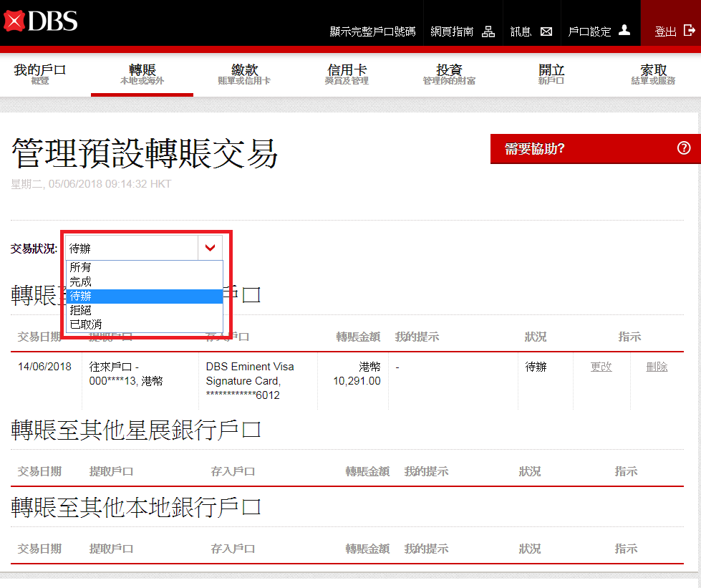Switch to the 信用卡 tab
The image size is (701, 588).
[x=347, y=74]
